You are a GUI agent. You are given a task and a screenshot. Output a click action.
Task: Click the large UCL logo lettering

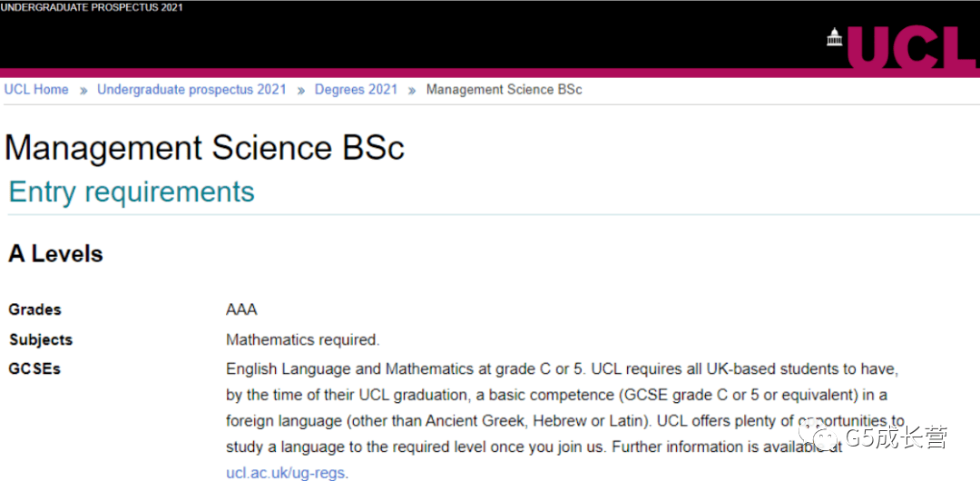pos(913,47)
